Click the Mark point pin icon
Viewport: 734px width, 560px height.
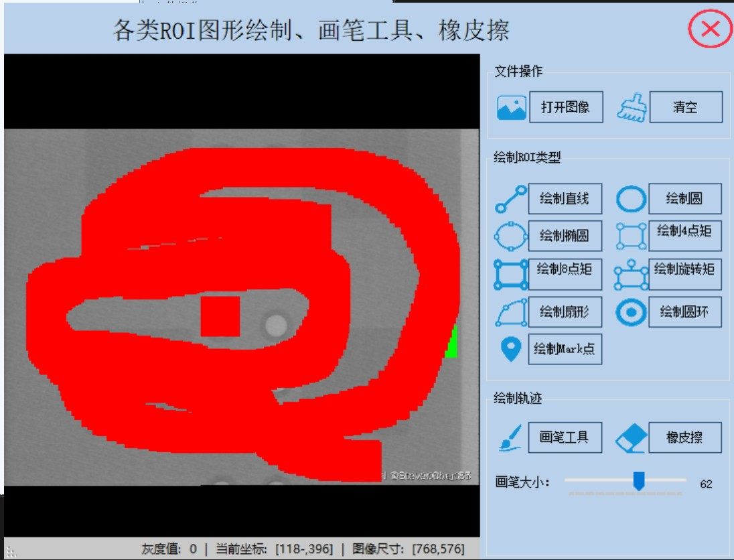click(511, 349)
